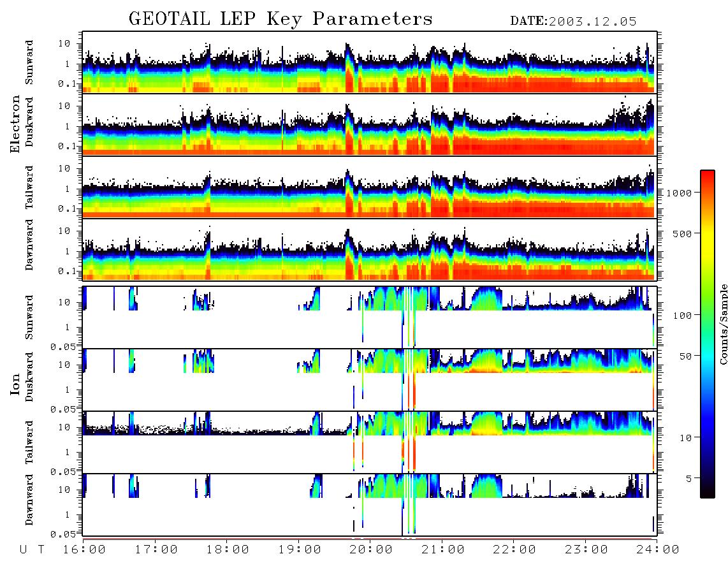Click the "500" color bar value
The image size is (728, 561).
point(682,233)
